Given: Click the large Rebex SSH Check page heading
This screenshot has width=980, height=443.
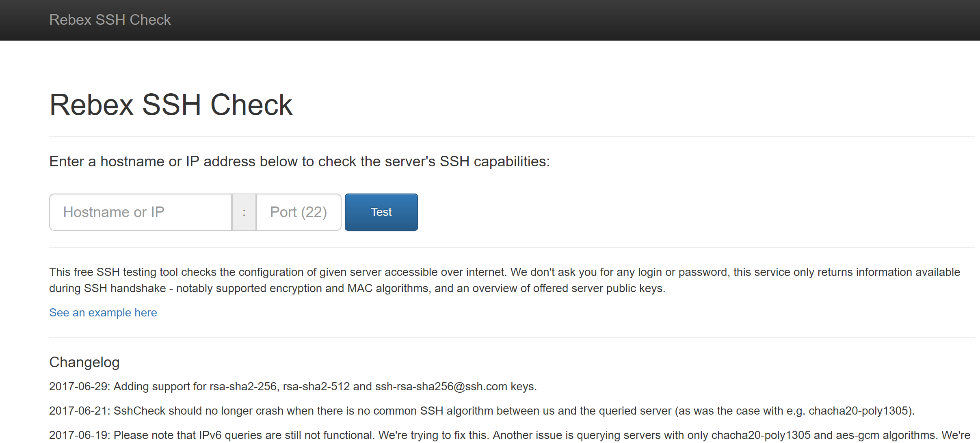Looking at the screenshot, I should [x=171, y=105].
